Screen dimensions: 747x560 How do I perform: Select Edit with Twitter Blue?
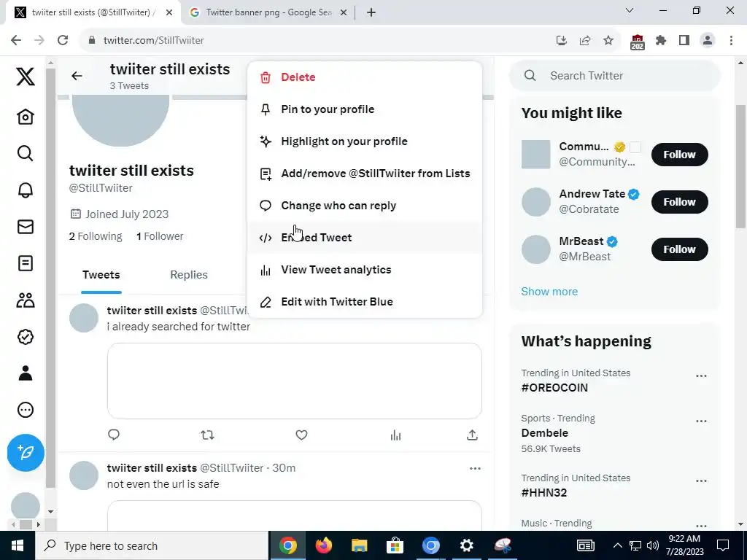365,301
